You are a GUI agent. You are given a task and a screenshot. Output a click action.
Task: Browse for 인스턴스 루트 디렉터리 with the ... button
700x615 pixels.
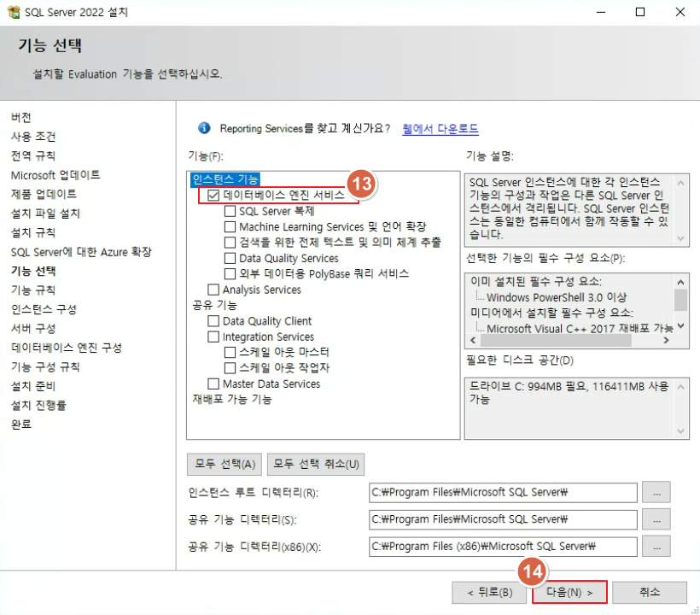pyautogui.click(x=656, y=493)
